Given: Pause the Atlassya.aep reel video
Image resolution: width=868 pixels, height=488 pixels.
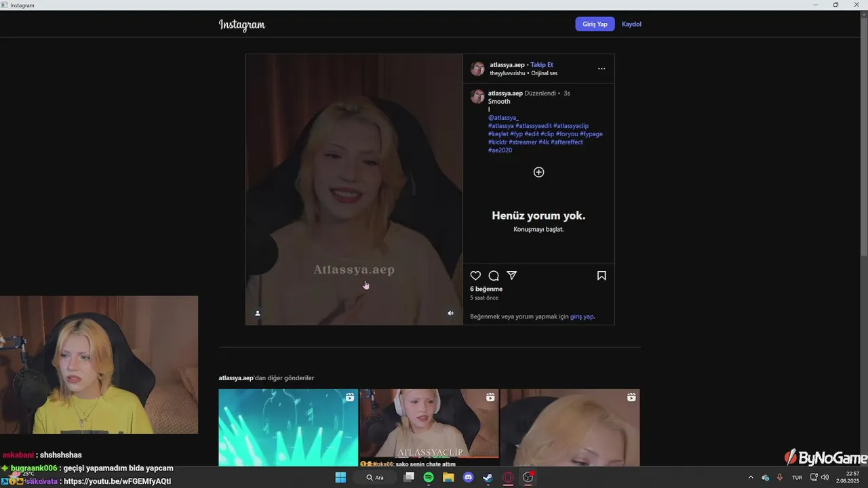Looking at the screenshot, I should (x=354, y=190).
